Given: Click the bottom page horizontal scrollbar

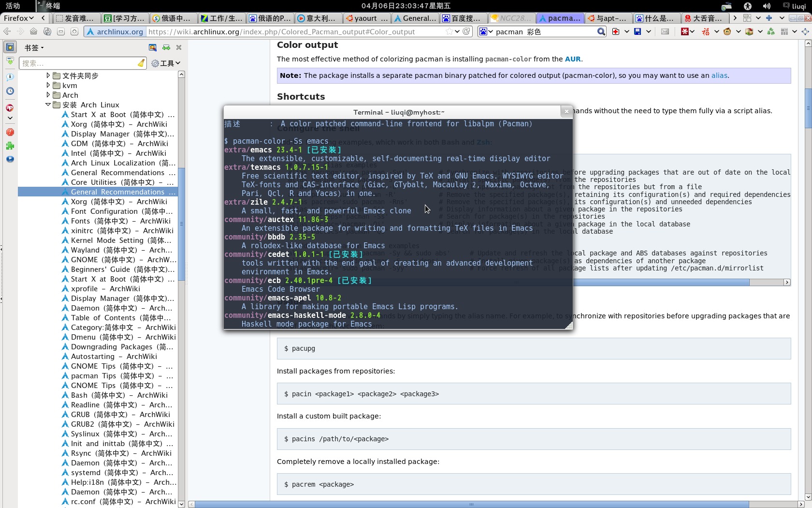Looking at the screenshot, I should [x=471, y=504].
